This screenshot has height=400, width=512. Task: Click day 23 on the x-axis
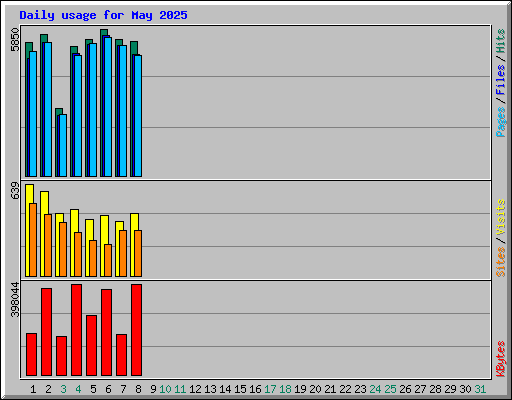coord(360,389)
